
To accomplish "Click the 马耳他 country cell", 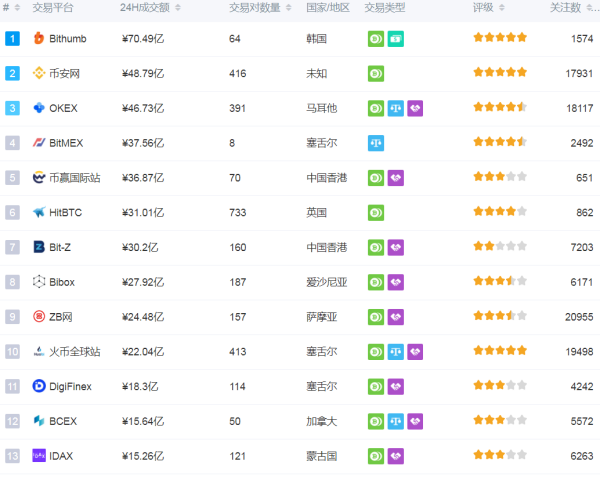I will (x=322, y=108).
